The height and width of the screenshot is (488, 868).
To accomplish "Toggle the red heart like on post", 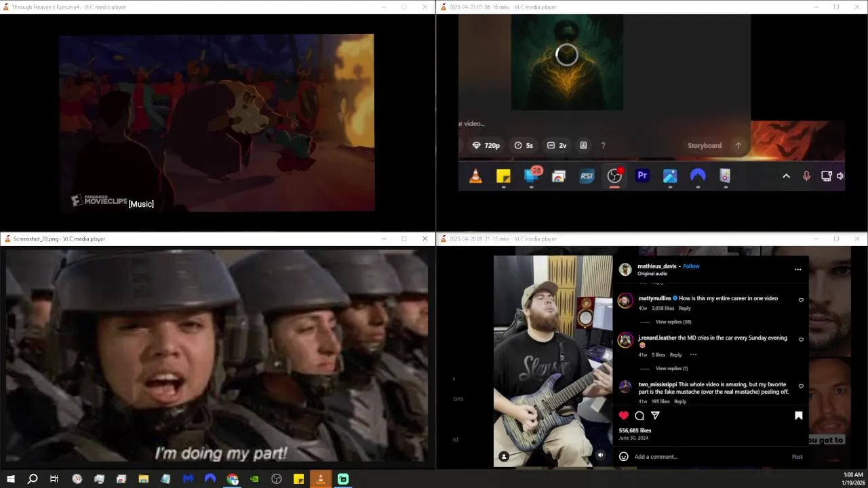I will 624,415.
